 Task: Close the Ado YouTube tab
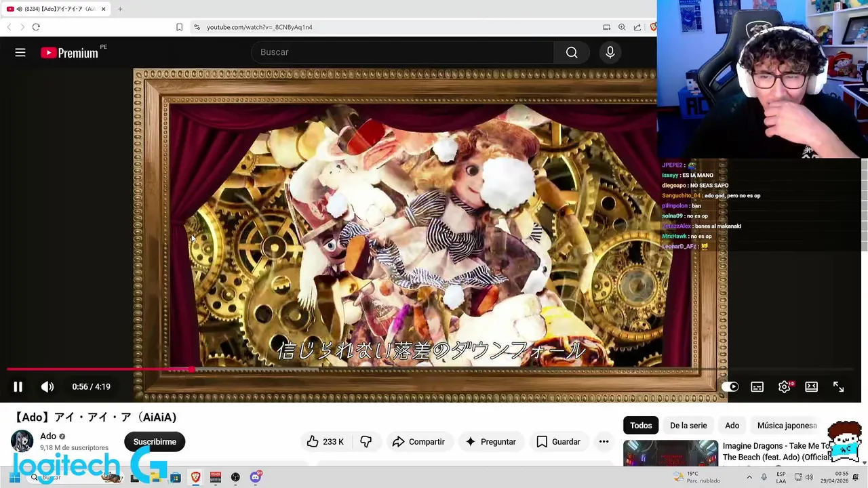(103, 9)
